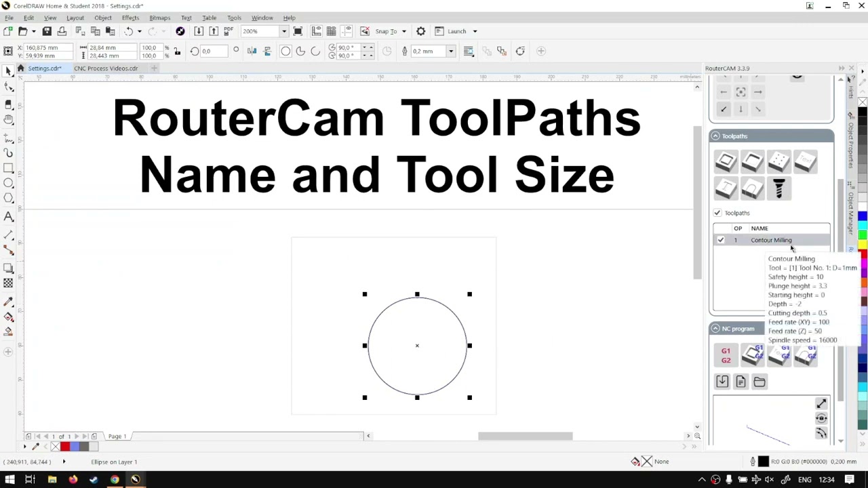Toggle the Ellipse shape button in property bar

285,52
